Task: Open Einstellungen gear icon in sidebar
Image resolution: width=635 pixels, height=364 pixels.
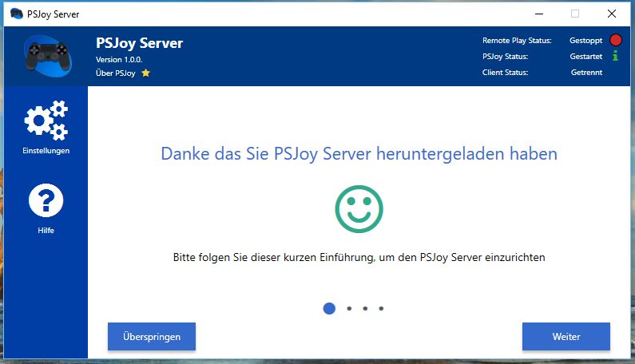Action: (46, 121)
